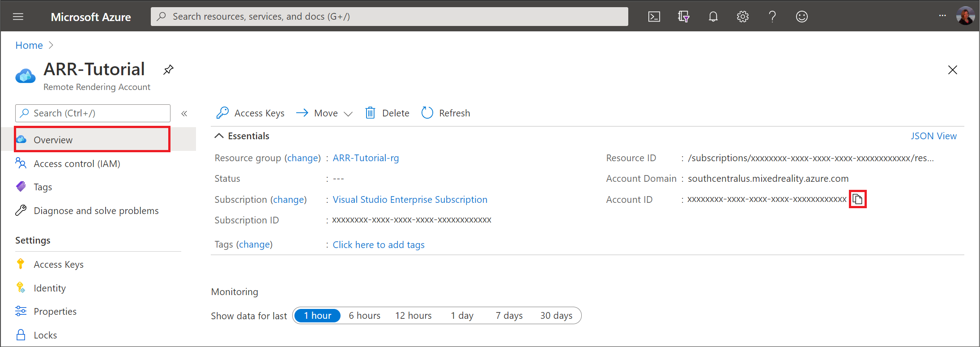The width and height of the screenshot is (980, 347).
Task: Click here to add tags link
Action: pyautogui.click(x=379, y=244)
